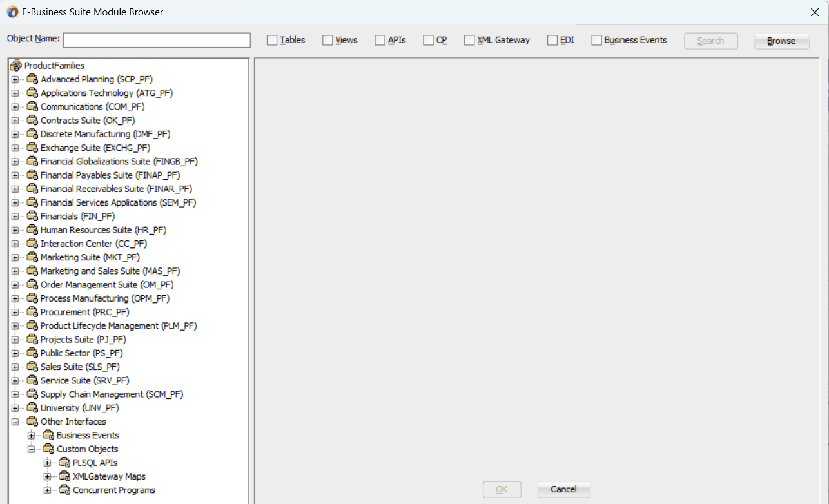Select the Concurrent Programs tree row text

tap(114, 490)
